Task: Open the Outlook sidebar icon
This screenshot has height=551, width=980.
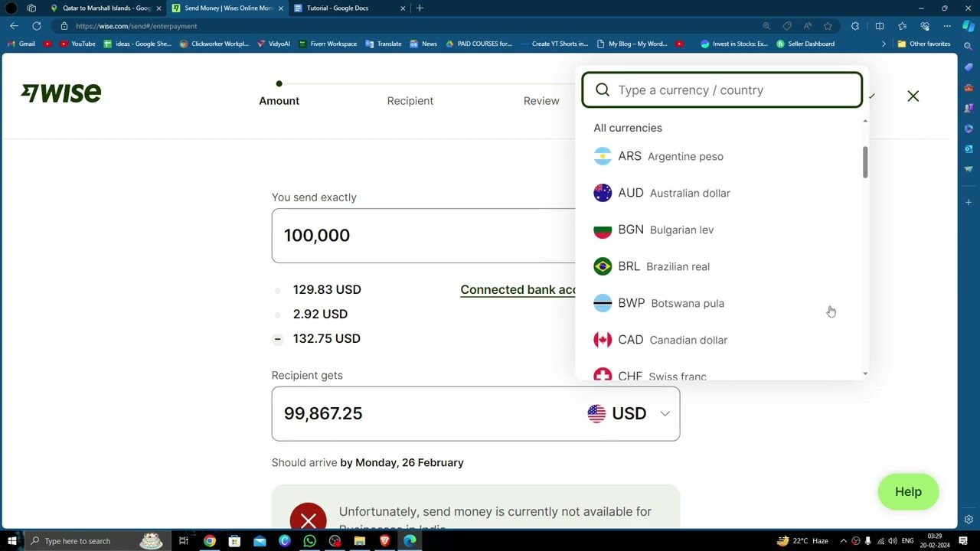Action: click(969, 148)
